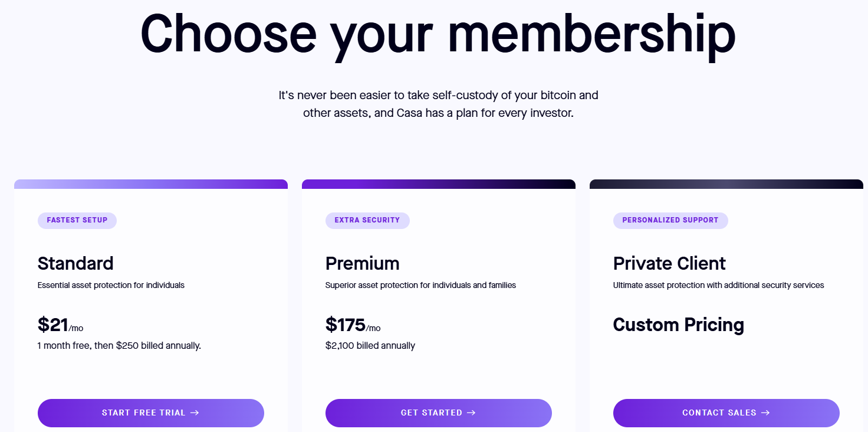Click the dark gradient bar atop Private Client card

(x=726, y=184)
